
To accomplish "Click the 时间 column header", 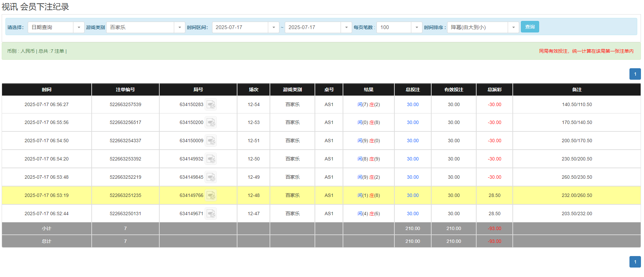I will (47, 90).
